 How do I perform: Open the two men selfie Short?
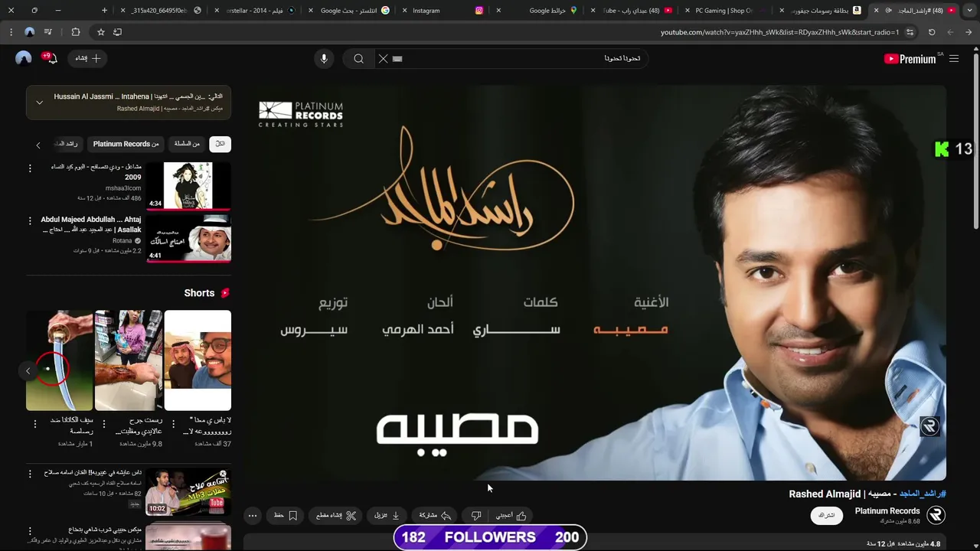198,360
